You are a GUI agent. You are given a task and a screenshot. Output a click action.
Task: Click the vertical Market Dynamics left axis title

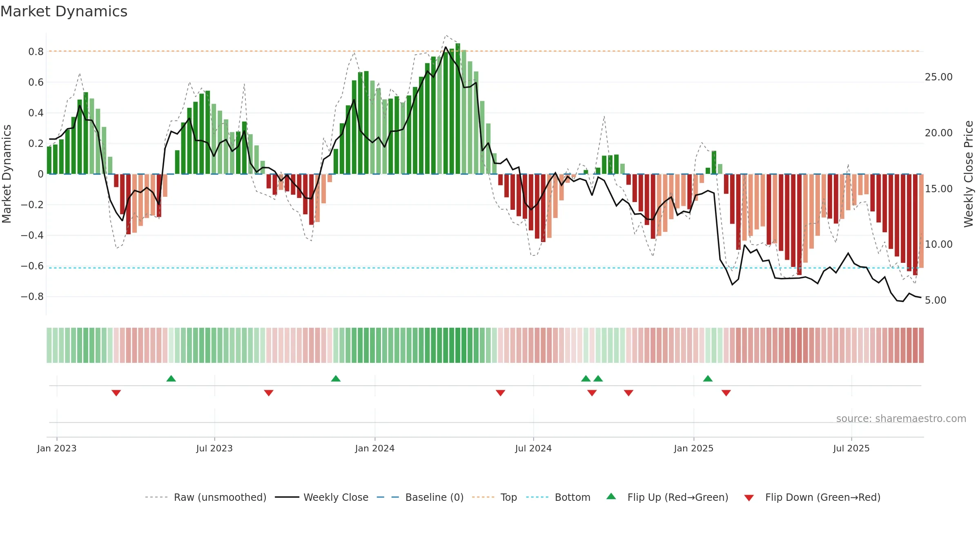coord(7,174)
